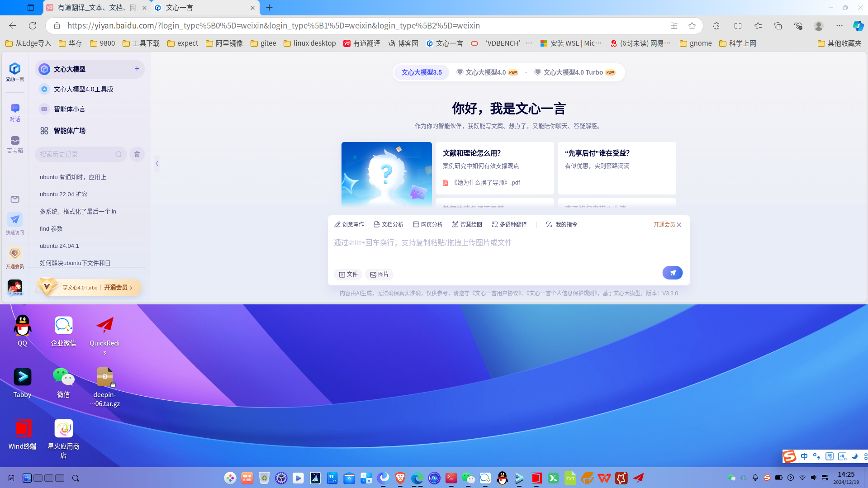Viewport: 868px width, 488px height.
Task: Click the mail envelope icon in sidebar
Action: tap(15, 199)
